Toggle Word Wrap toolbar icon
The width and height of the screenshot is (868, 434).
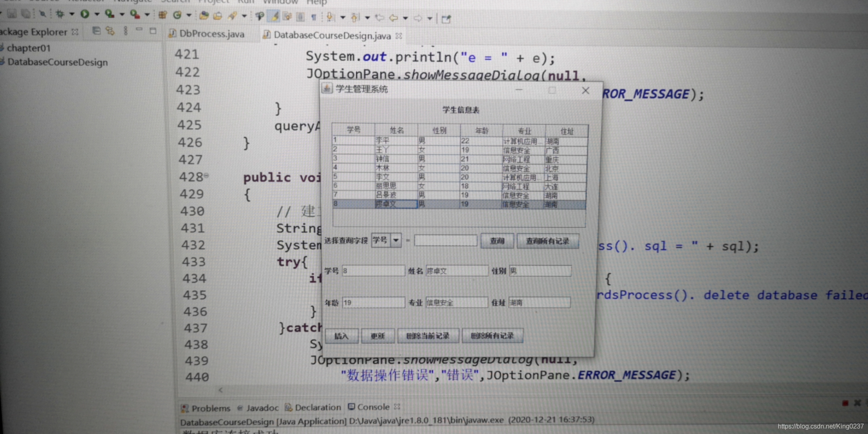point(287,16)
